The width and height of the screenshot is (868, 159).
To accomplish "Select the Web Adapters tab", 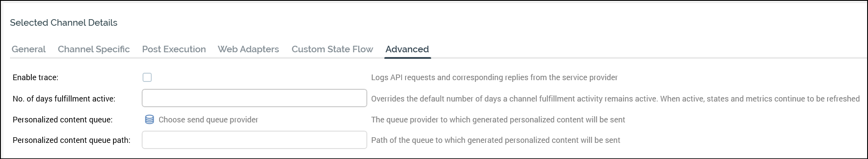I will click(249, 49).
